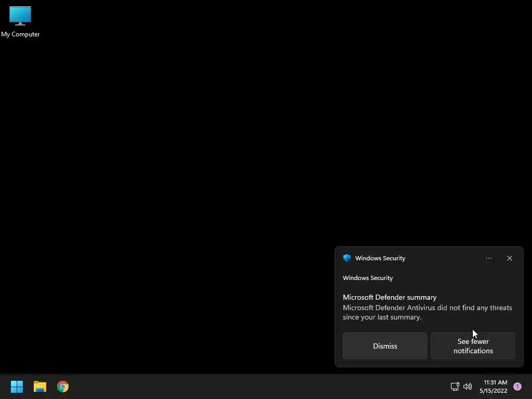
Task: Open the Windows Start menu
Action: click(x=17, y=387)
